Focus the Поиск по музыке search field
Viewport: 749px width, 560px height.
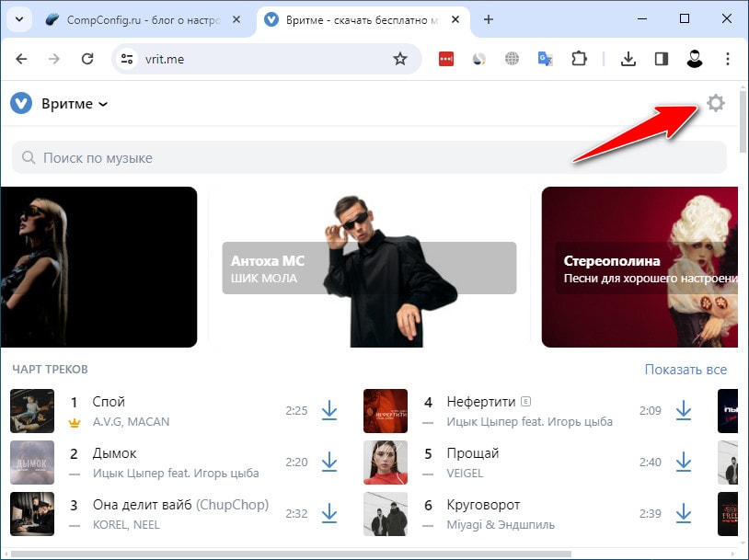point(368,158)
